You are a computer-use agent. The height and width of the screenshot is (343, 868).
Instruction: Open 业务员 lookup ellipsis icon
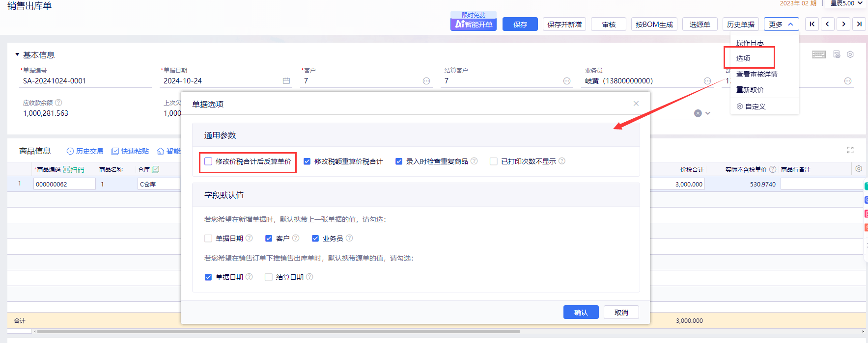(x=707, y=81)
